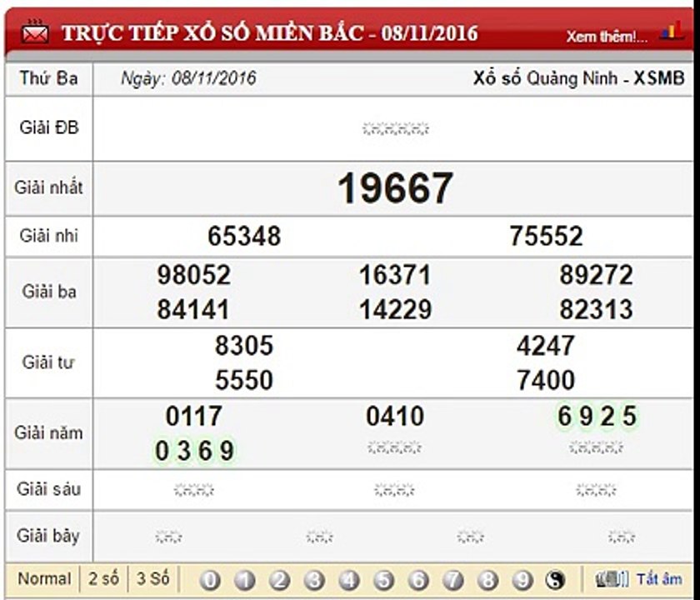Viewport: 700px width, 600px height.
Task: Open the bar chart statistics icon
Action: tap(672, 31)
